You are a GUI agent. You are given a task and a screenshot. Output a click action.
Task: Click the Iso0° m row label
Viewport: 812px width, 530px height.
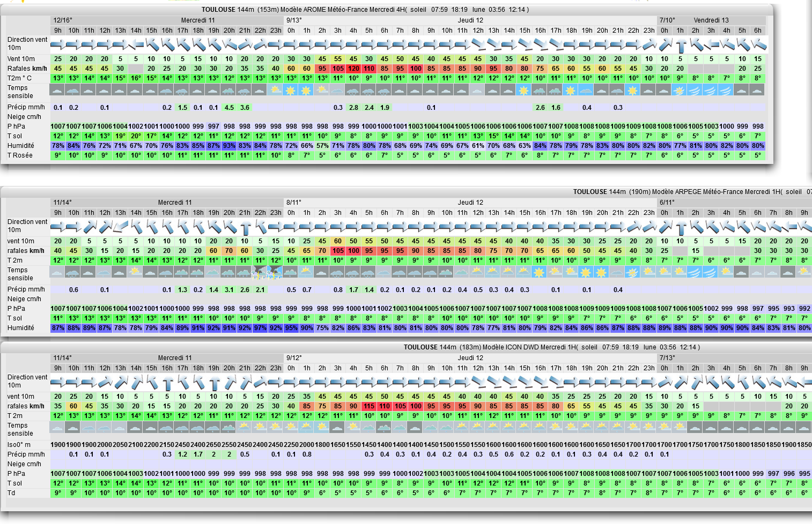pos(19,445)
